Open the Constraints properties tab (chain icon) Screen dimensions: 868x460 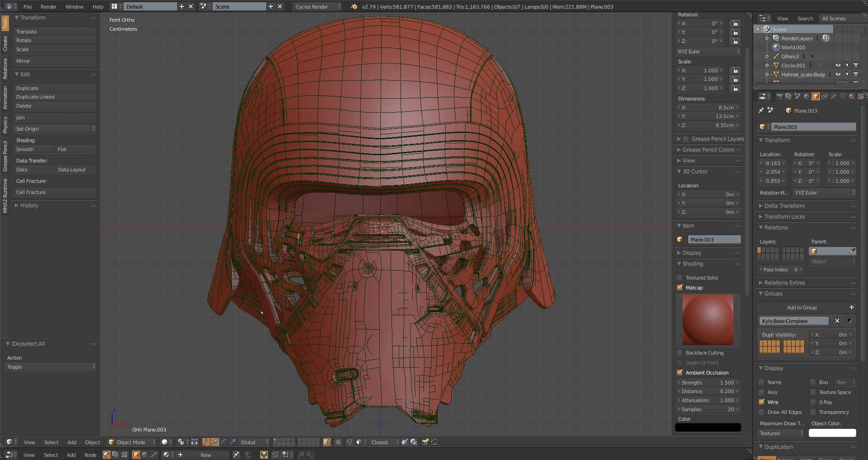(825, 96)
